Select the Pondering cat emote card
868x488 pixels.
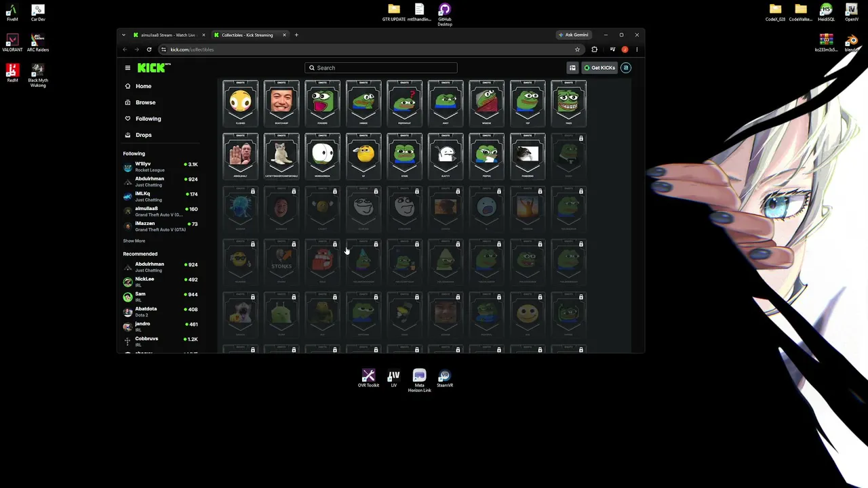[528, 156]
